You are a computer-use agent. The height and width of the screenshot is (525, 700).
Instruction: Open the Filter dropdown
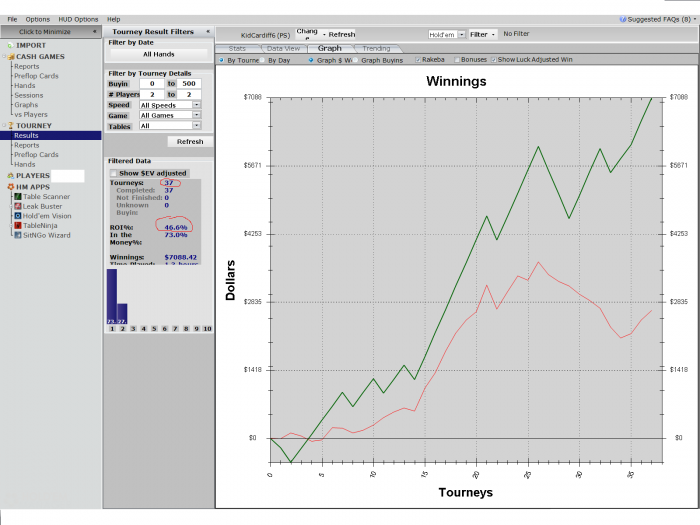(483, 34)
